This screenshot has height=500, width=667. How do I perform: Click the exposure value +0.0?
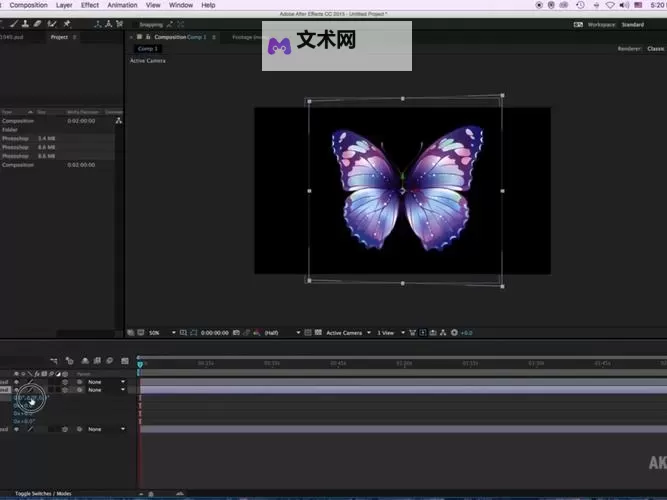[467, 333]
